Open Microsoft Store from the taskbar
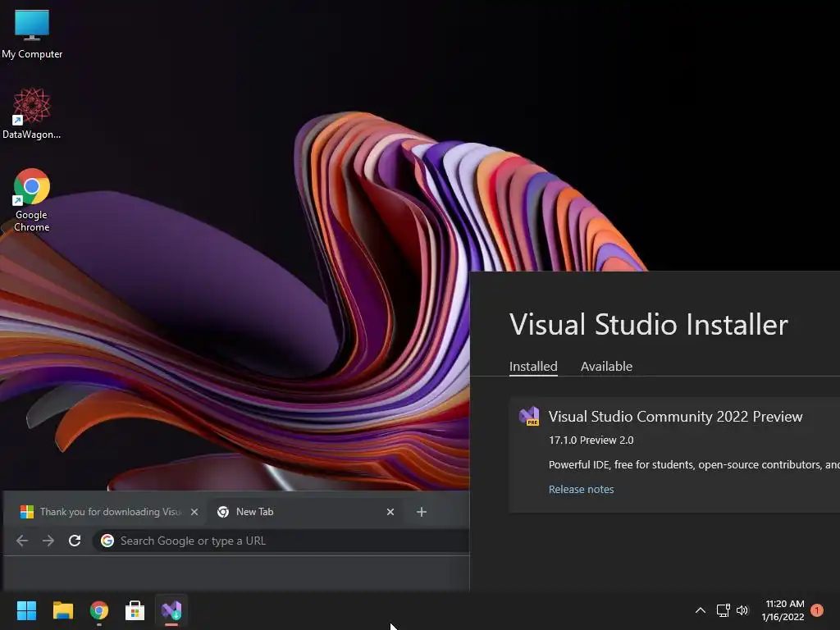This screenshot has width=840, height=630. 135,610
